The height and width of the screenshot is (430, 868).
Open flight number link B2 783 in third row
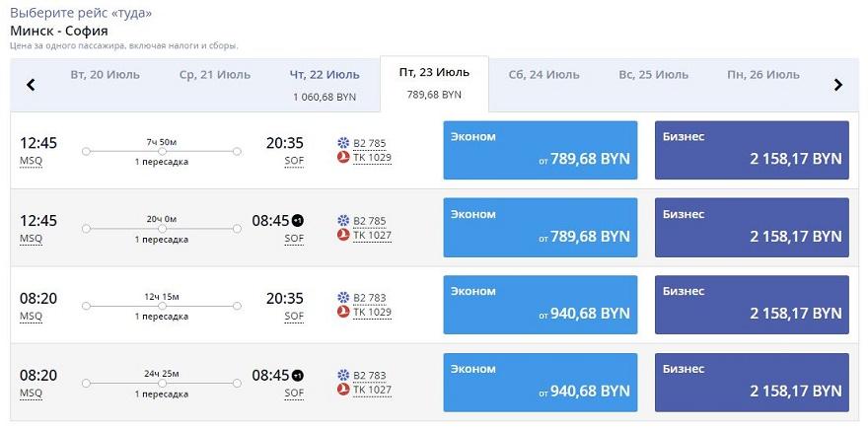tap(369, 297)
